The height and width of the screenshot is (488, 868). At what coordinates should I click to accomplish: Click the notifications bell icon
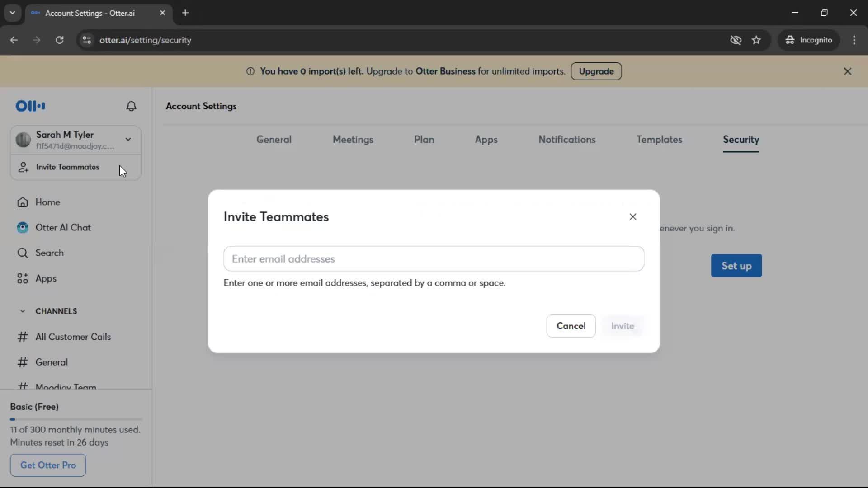click(x=131, y=106)
